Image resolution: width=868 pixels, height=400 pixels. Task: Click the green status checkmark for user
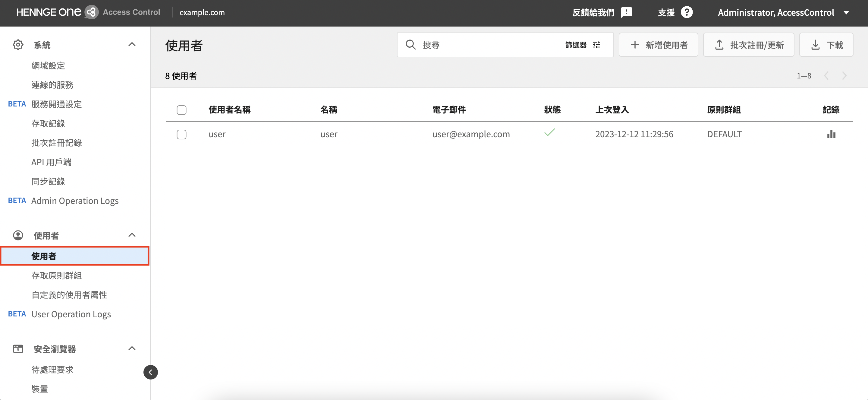click(x=549, y=132)
